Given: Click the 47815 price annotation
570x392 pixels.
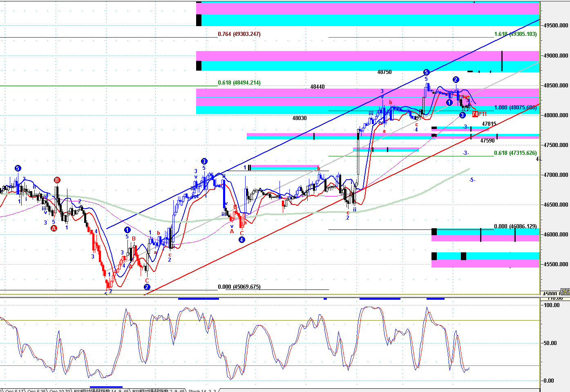Looking at the screenshot, I should (x=489, y=124).
